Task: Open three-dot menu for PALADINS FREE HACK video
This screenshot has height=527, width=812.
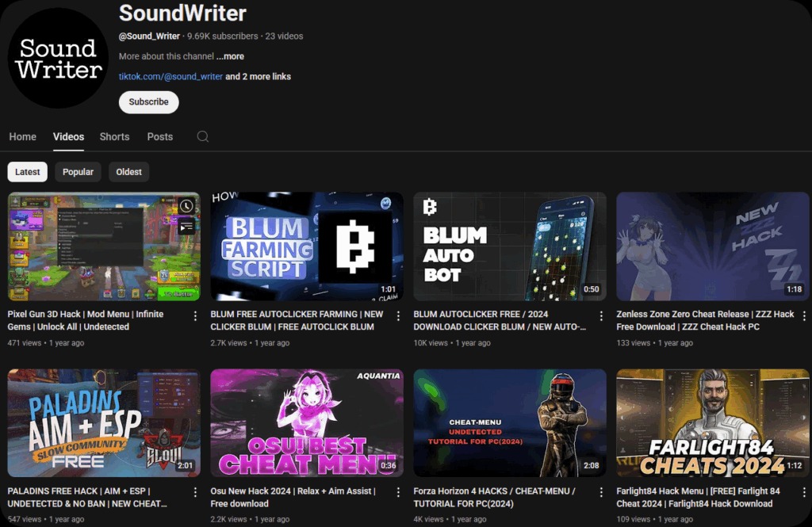Action: pyautogui.click(x=196, y=492)
